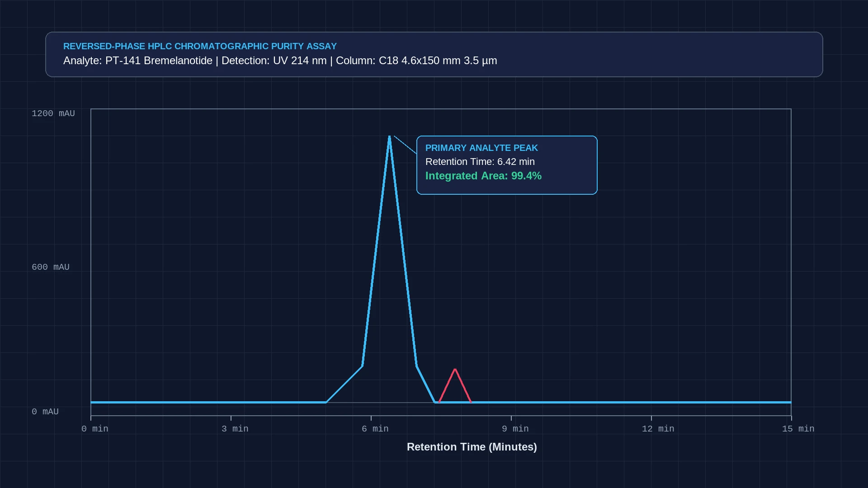Screen dimensions: 868x488
Task: Click the 12 min axis tick label
Action: pos(658,429)
